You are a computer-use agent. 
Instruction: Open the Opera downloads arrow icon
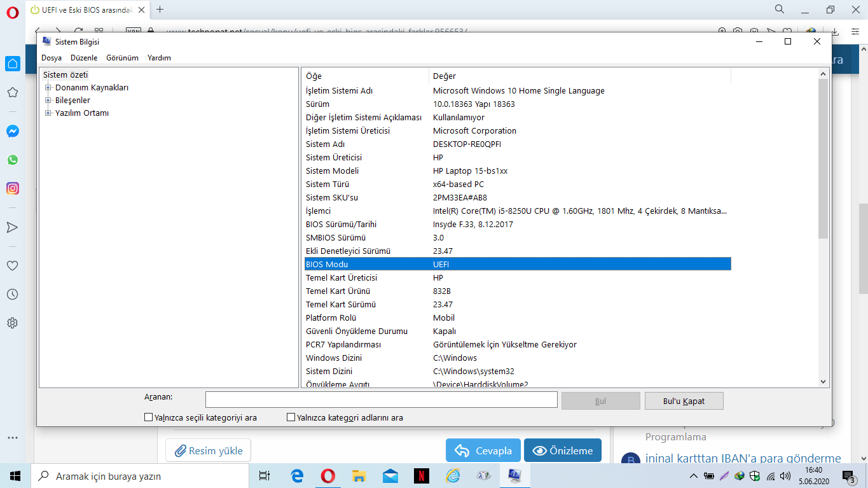(x=836, y=31)
